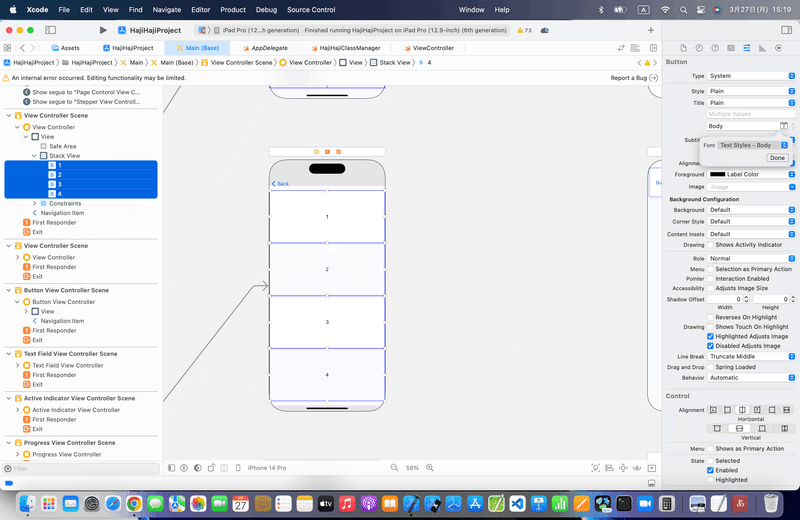Click Done in the font popover
The height and width of the screenshot is (520, 800).
tap(777, 158)
